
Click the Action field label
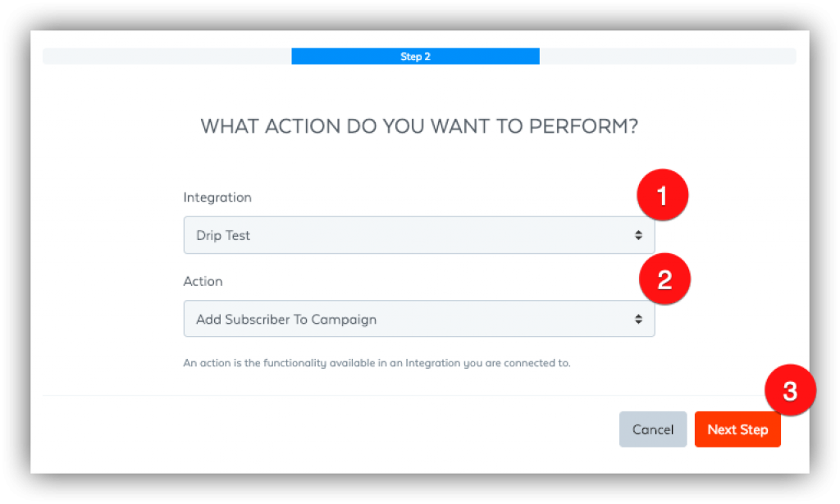(203, 281)
